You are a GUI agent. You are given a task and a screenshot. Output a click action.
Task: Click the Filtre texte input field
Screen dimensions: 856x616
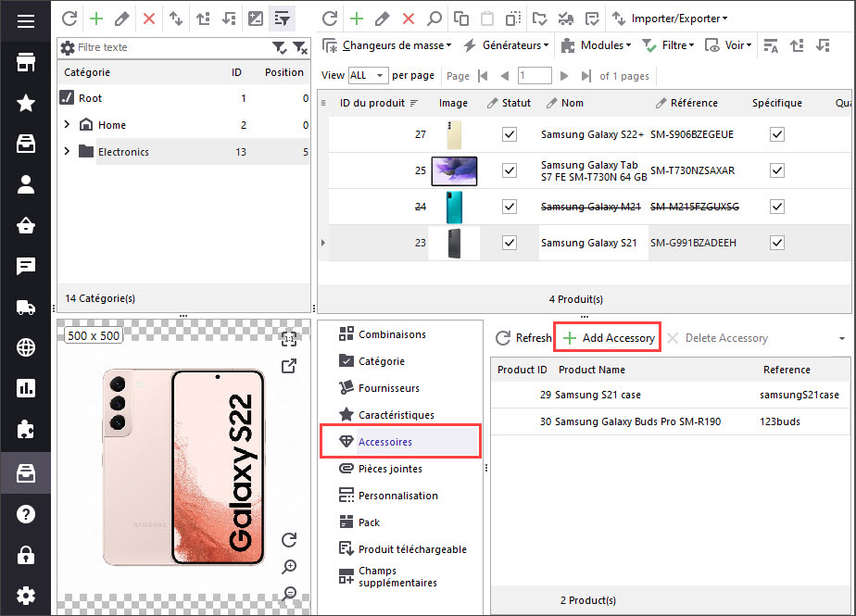coord(172,47)
